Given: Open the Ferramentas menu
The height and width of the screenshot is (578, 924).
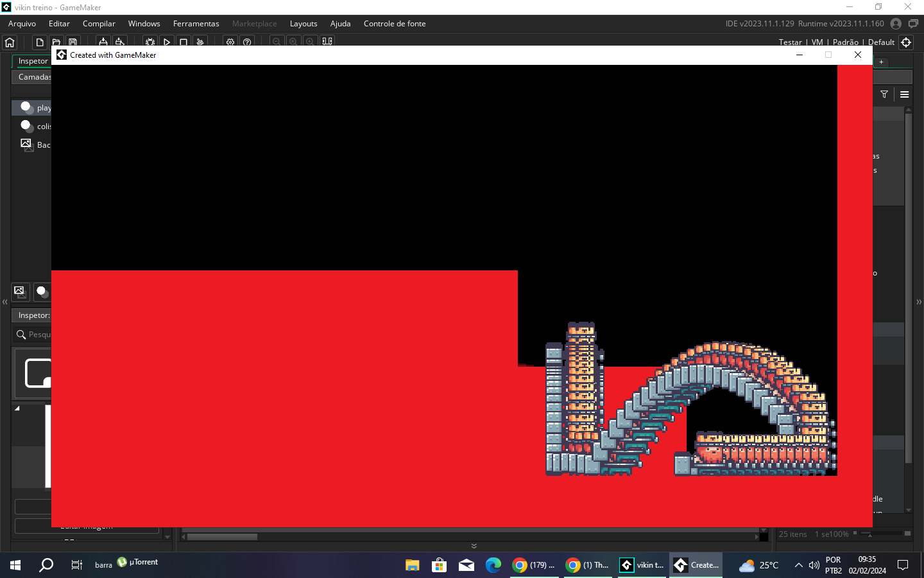Looking at the screenshot, I should 196,24.
